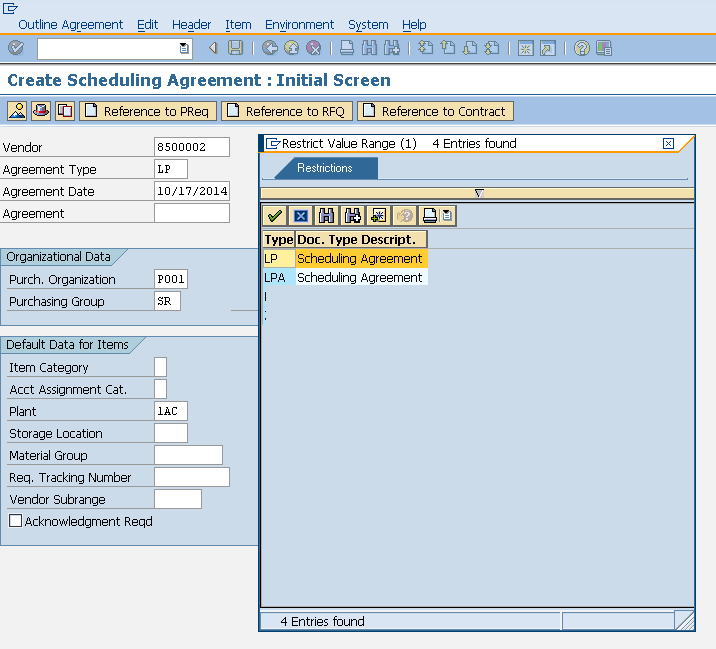
Task: Go to First Page icon
Action: coord(426,47)
